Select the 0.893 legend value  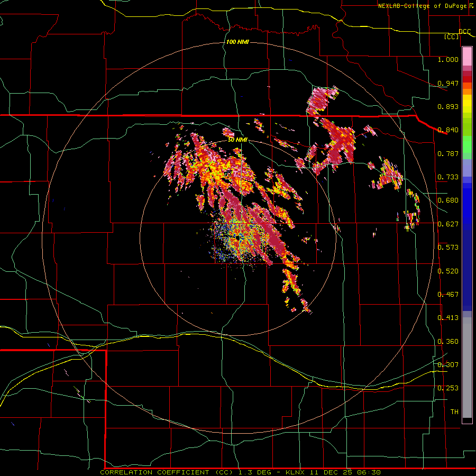click(448, 106)
